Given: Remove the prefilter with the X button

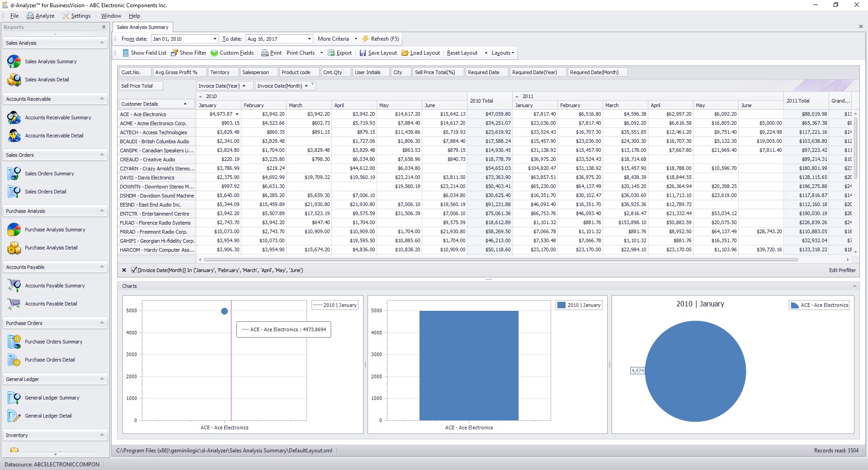Looking at the screenshot, I should (124, 270).
